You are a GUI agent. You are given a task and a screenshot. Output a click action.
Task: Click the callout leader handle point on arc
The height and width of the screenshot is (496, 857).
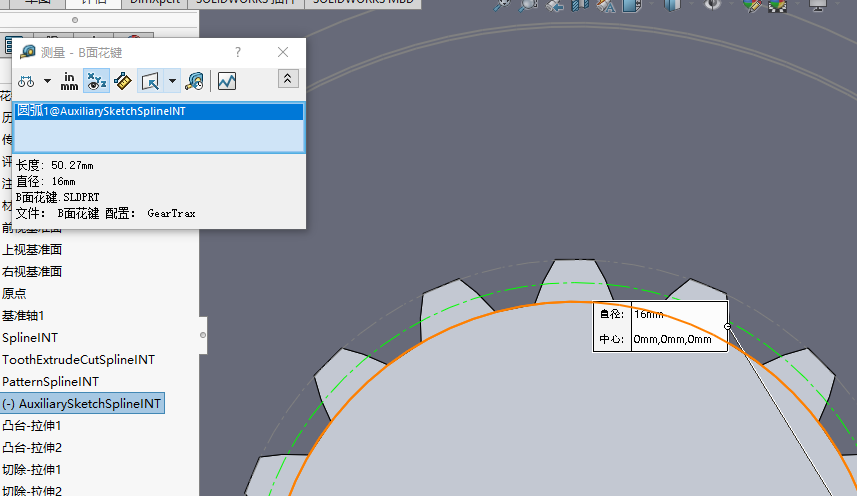click(727, 326)
